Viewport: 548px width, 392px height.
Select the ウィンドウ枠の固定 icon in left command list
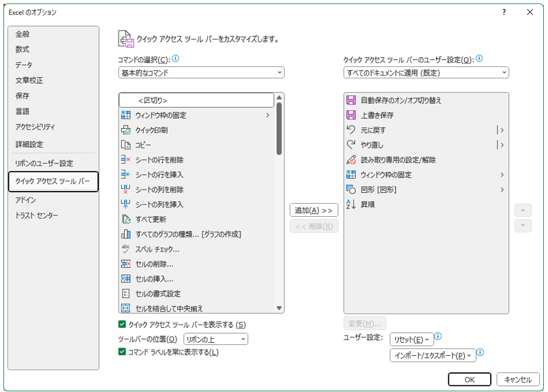(126, 115)
